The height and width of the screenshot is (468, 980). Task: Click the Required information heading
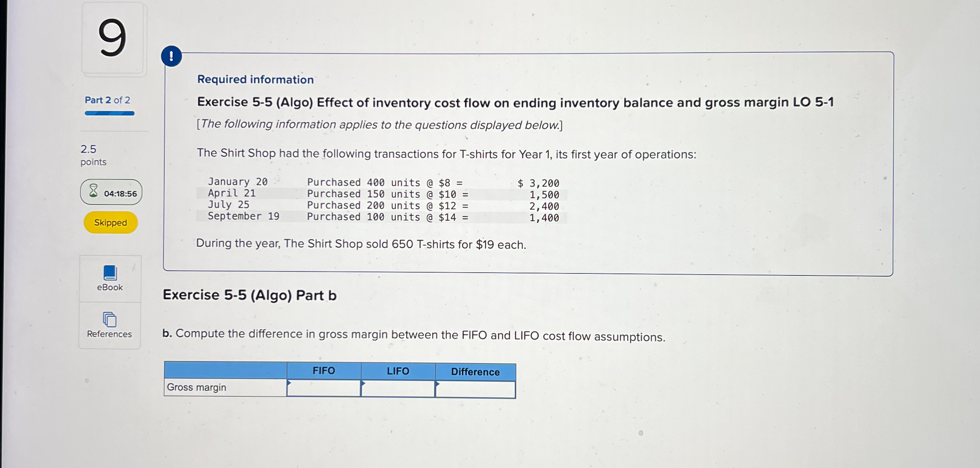(255, 79)
